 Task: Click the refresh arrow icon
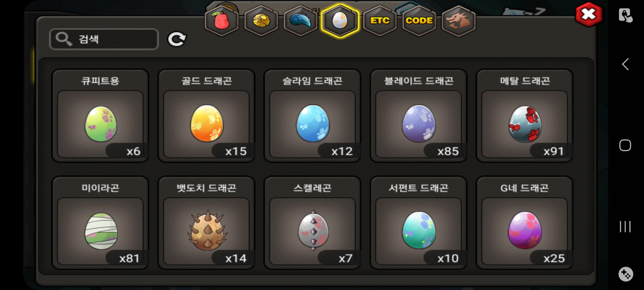point(177,39)
